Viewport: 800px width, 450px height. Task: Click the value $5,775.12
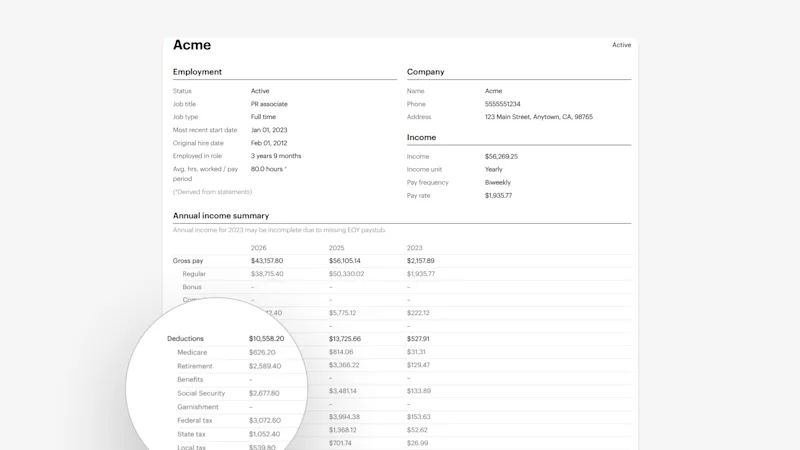(342, 313)
